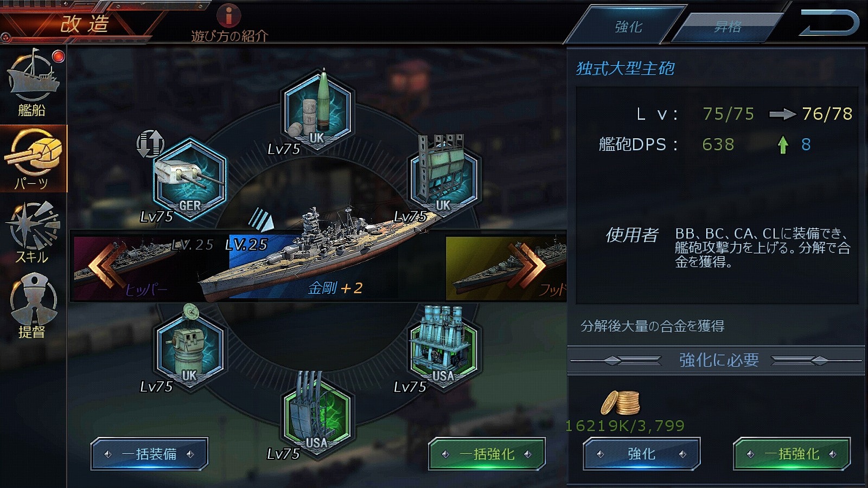Go back using the return arrow
Viewport: 868px width, 488px height.
[x=829, y=23]
